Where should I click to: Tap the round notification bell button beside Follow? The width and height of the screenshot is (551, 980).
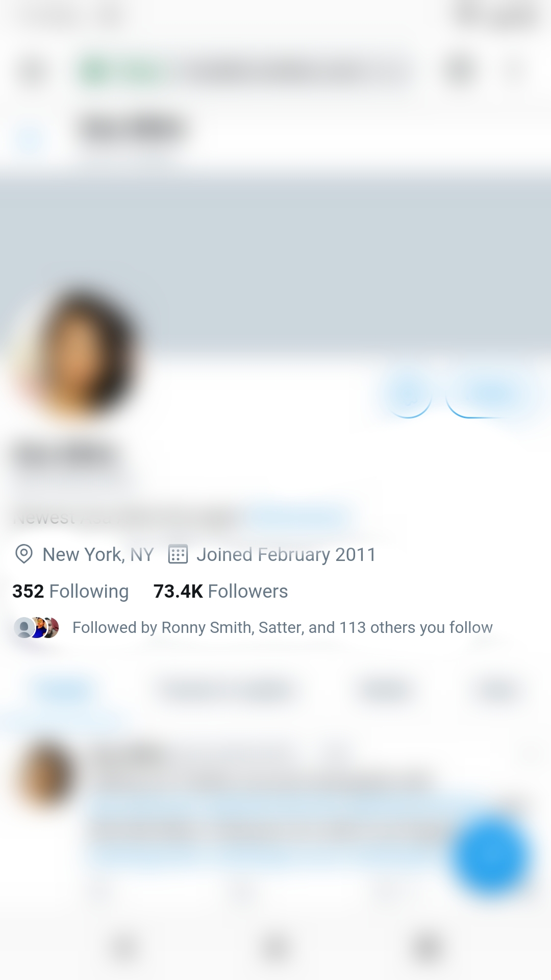click(409, 395)
